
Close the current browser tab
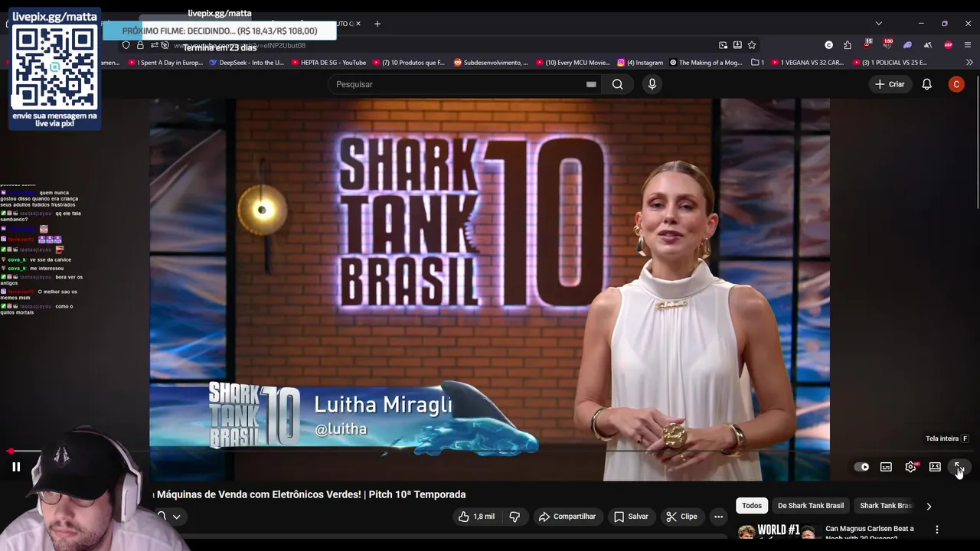point(359,24)
